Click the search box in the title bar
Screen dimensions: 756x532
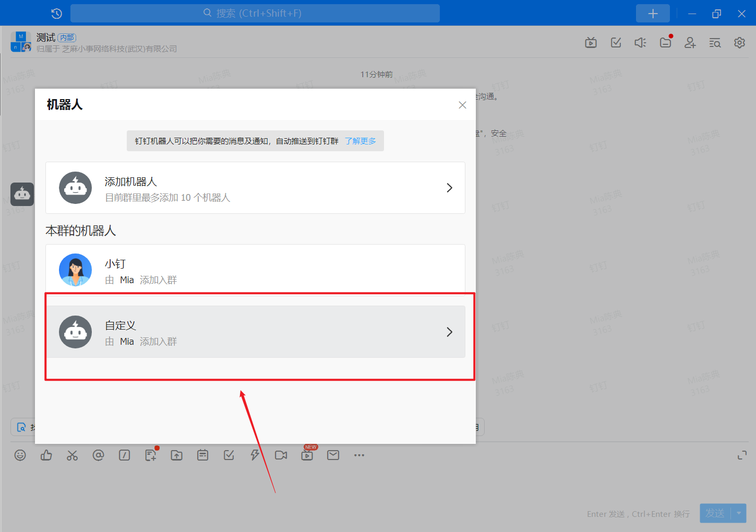(x=255, y=13)
